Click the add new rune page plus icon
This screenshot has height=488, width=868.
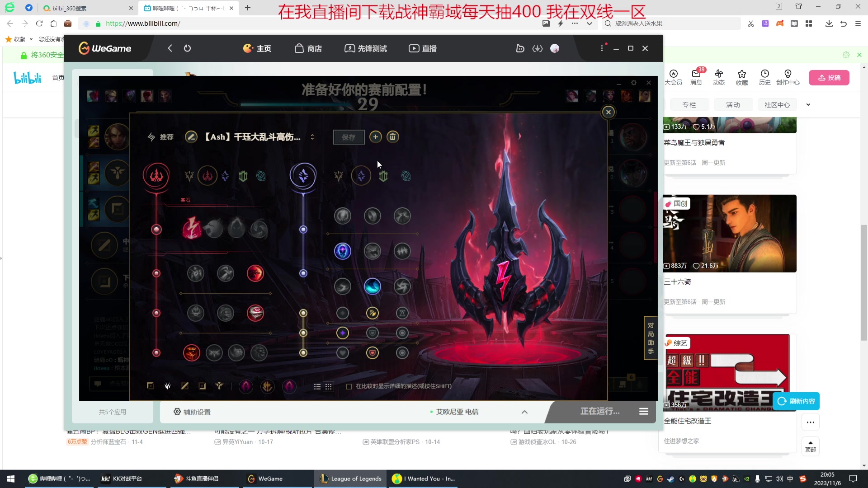(375, 136)
